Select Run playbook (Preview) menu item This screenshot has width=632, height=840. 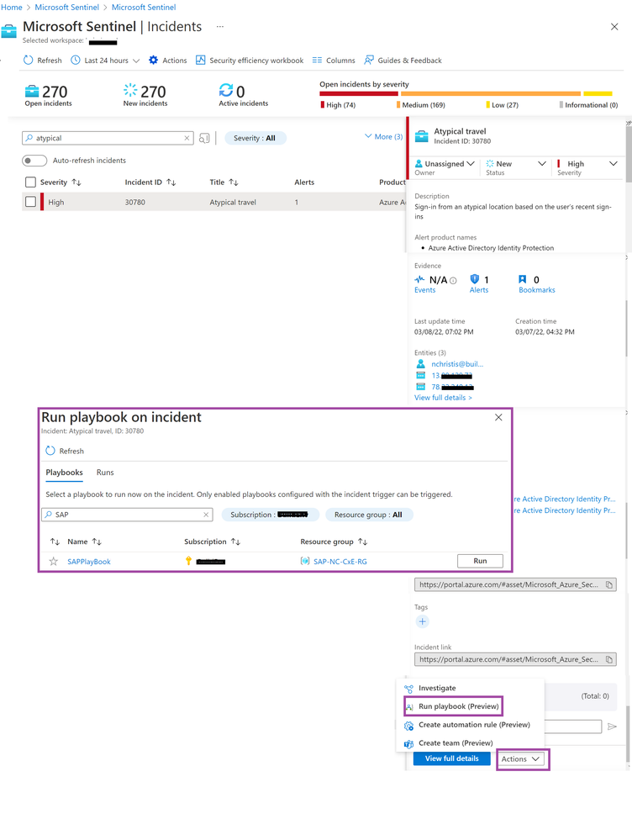click(x=453, y=706)
